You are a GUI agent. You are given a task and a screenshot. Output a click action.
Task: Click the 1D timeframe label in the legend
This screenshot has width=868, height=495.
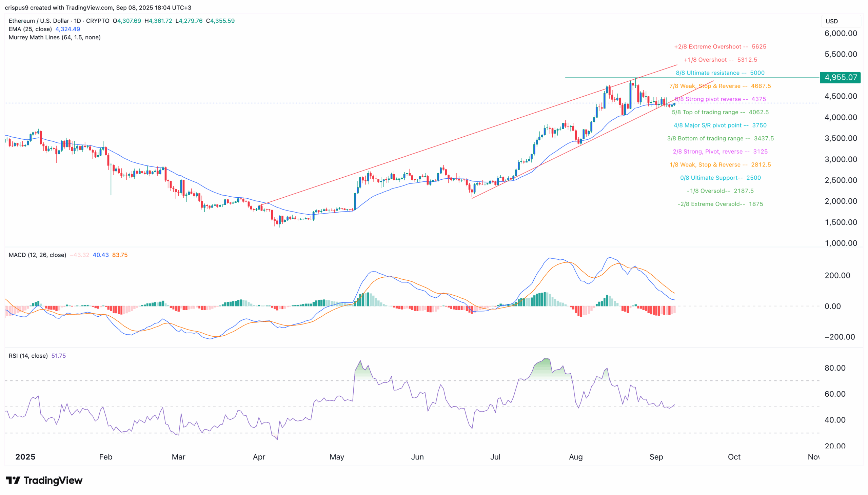tap(77, 21)
